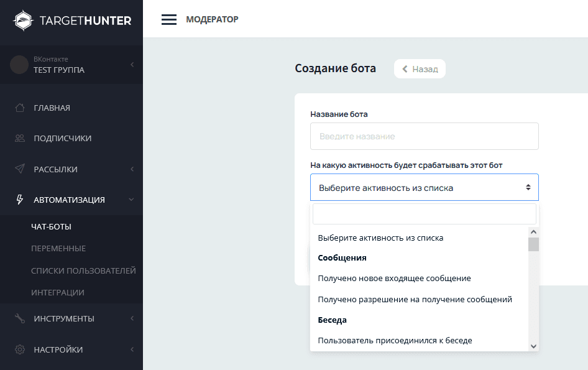588x370 pixels.
Task: Expand the TEST ГРУППА account switcher chevron
Action: point(132,65)
